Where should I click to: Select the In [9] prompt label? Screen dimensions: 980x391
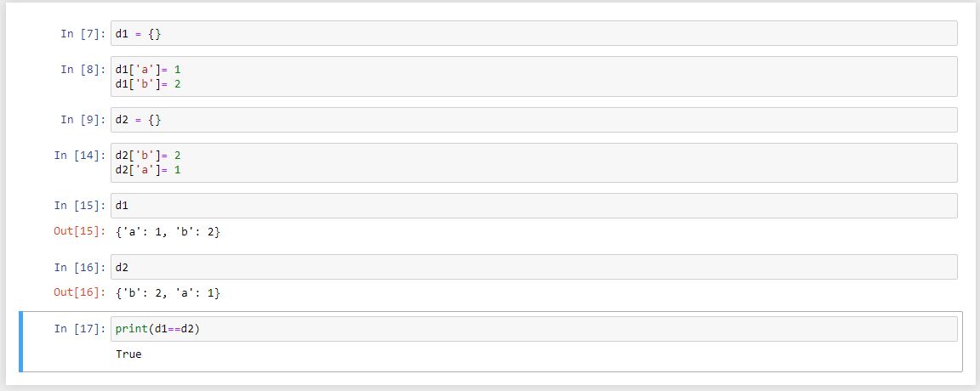coord(80,120)
